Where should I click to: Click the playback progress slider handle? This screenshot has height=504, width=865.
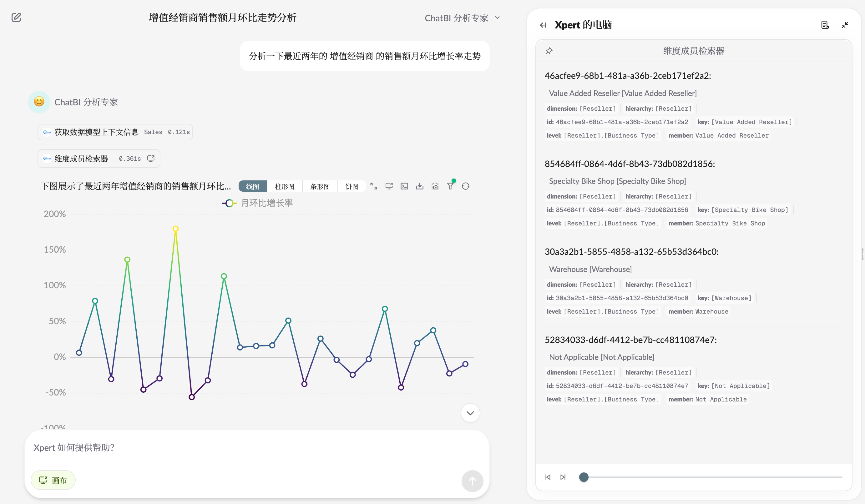click(584, 477)
